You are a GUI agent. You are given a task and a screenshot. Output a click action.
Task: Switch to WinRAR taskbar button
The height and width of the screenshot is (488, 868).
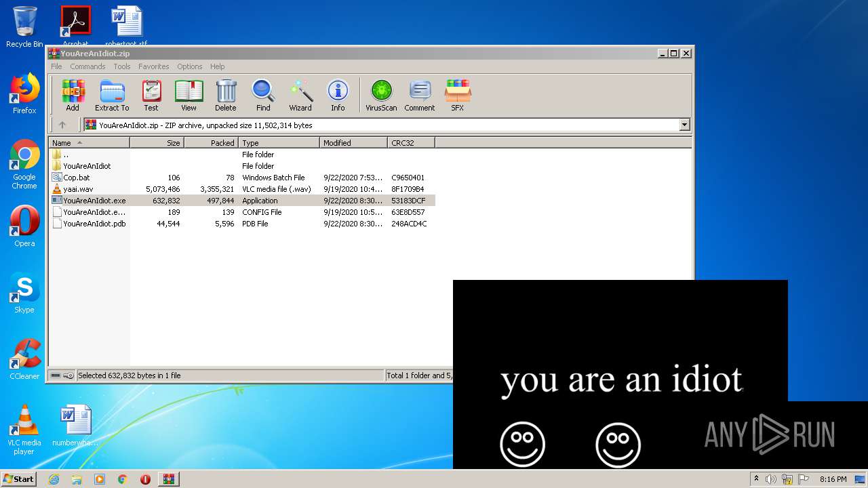[168, 479]
